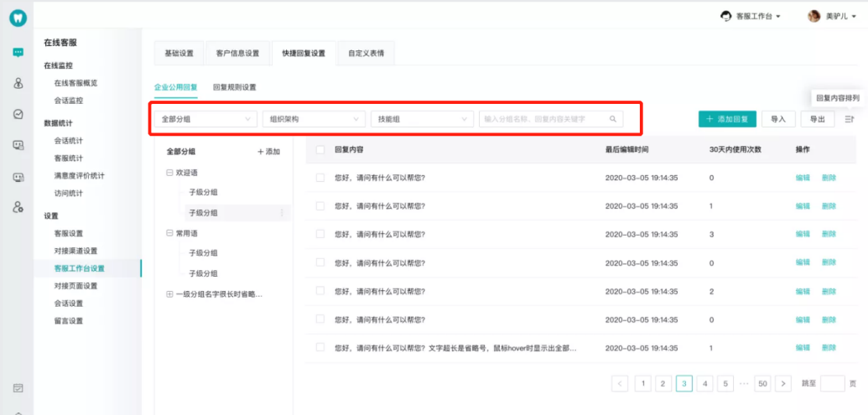868x415 pixels.
Task: Click 编辑 link in the first reply row
Action: (803, 178)
